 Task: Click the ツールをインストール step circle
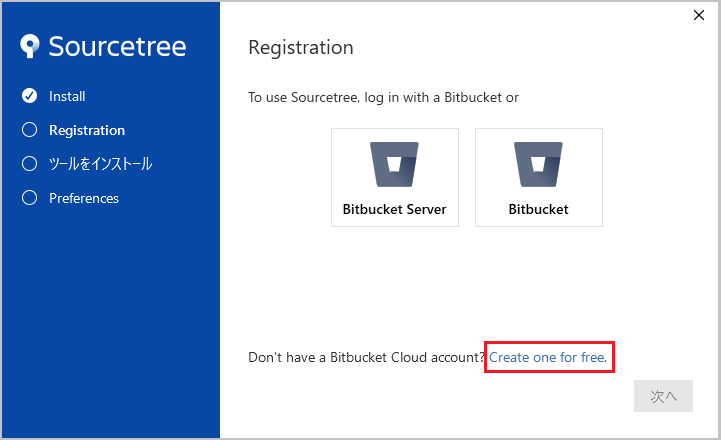[29, 164]
